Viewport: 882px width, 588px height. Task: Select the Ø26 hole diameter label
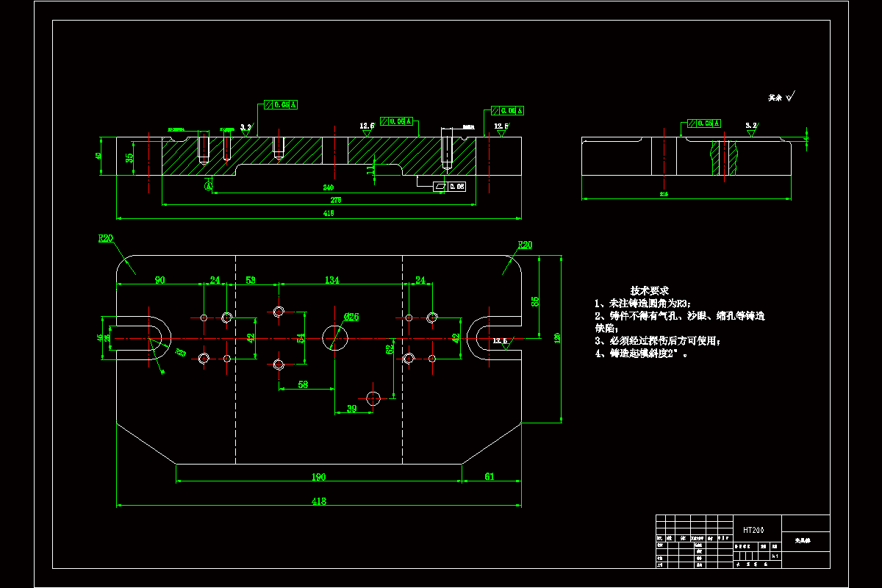click(x=351, y=317)
